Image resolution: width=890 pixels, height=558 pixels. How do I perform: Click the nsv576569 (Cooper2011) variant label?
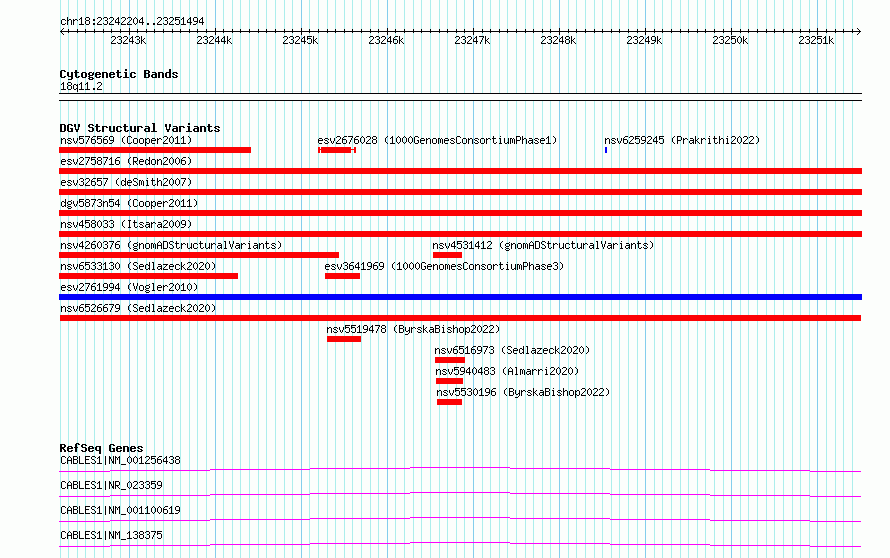pyautogui.click(x=126, y=140)
